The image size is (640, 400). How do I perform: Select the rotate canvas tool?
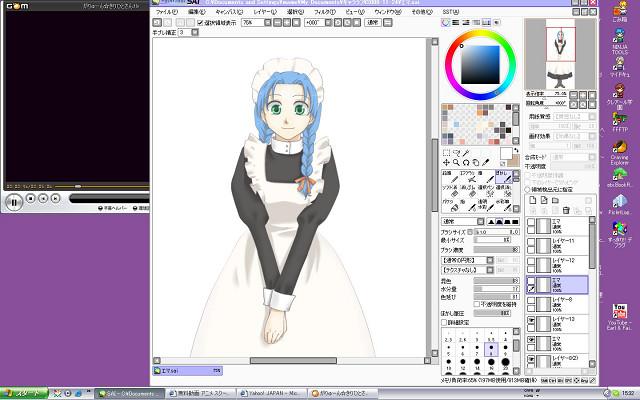pyautogui.click(x=466, y=162)
